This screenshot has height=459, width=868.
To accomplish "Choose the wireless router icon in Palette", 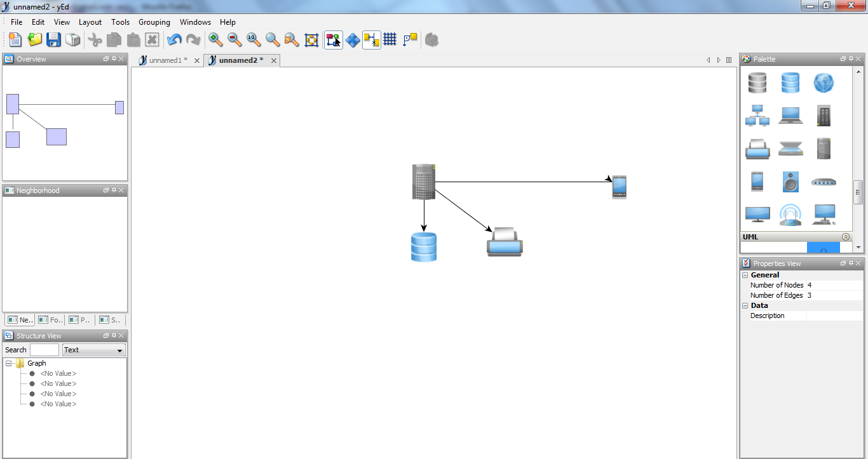I will 790,215.
